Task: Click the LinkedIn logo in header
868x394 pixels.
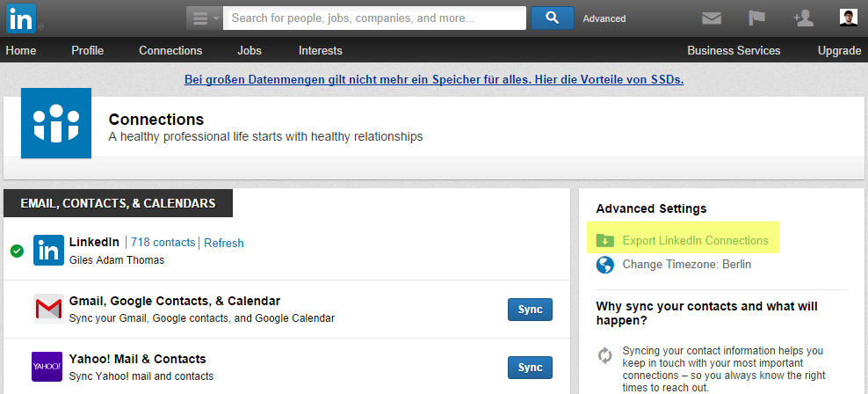Action: point(22,18)
